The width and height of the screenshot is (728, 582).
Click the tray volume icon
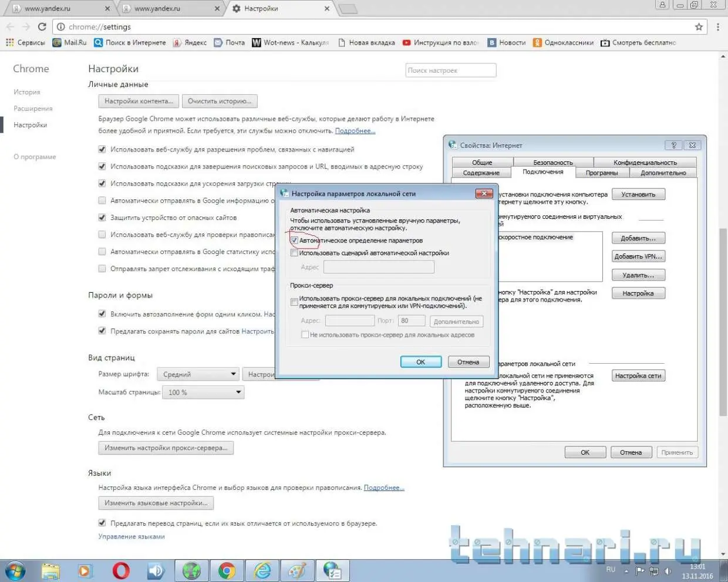[x=668, y=570]
